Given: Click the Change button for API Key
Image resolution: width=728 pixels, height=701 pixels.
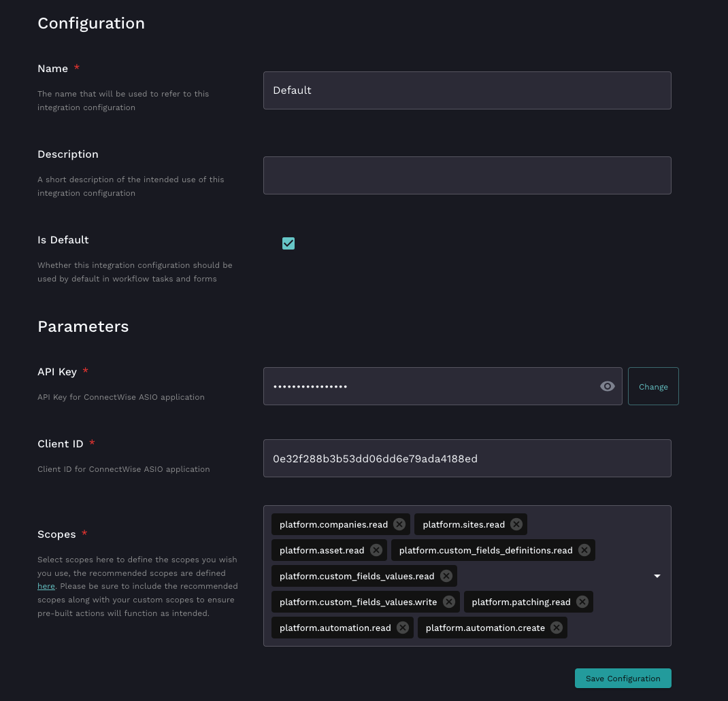Looking at the screenshot, I should tap(653, 386).
